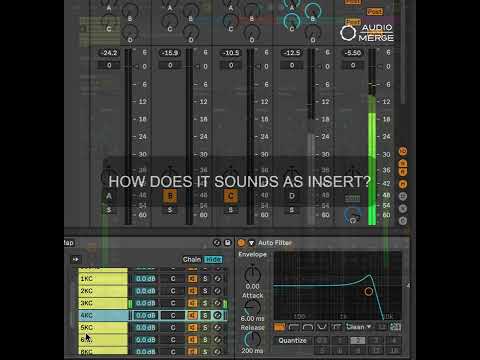Select the 2KC chain
The width and height of the screenshot is (480, 360).
click(103, 291)
